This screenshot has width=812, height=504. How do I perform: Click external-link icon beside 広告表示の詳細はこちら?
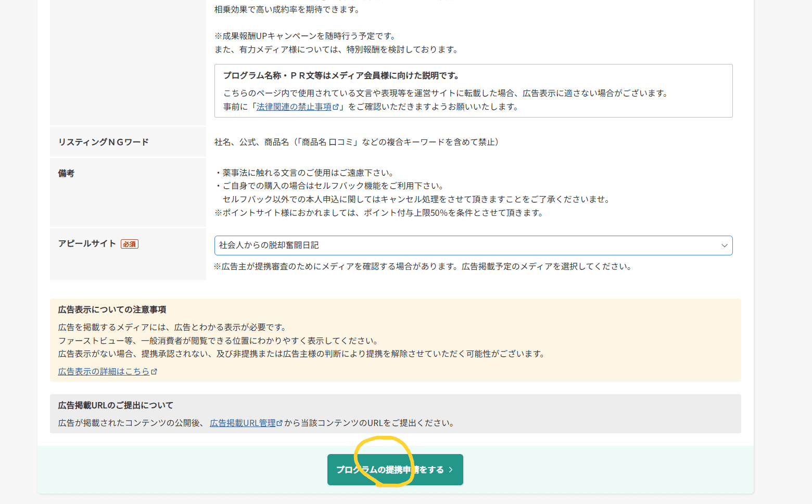click(x=154, y=372)
